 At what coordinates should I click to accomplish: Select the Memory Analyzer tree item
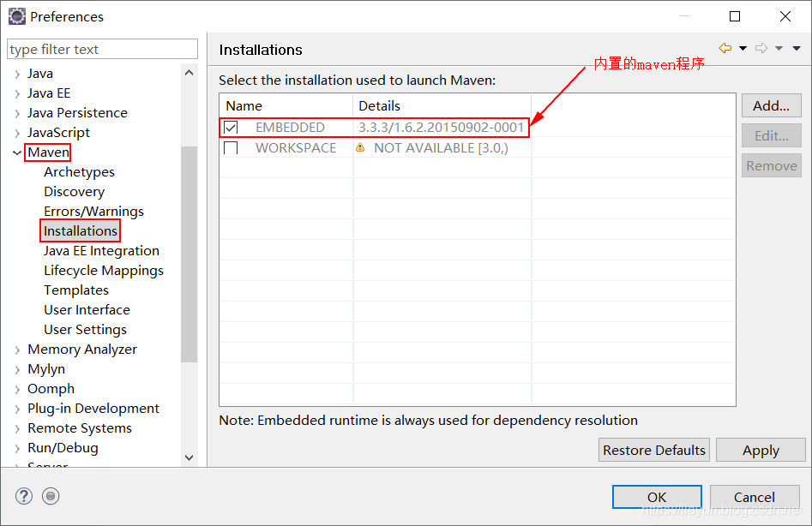tap(82, 350)
